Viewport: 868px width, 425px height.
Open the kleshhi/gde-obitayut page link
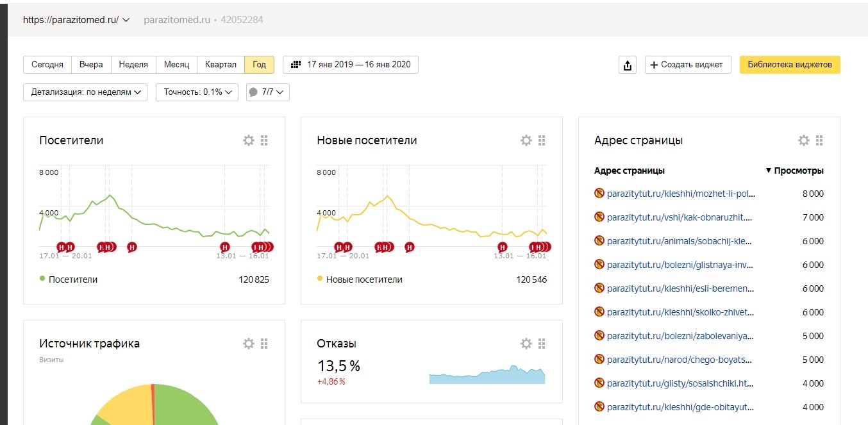click(681, 407)
